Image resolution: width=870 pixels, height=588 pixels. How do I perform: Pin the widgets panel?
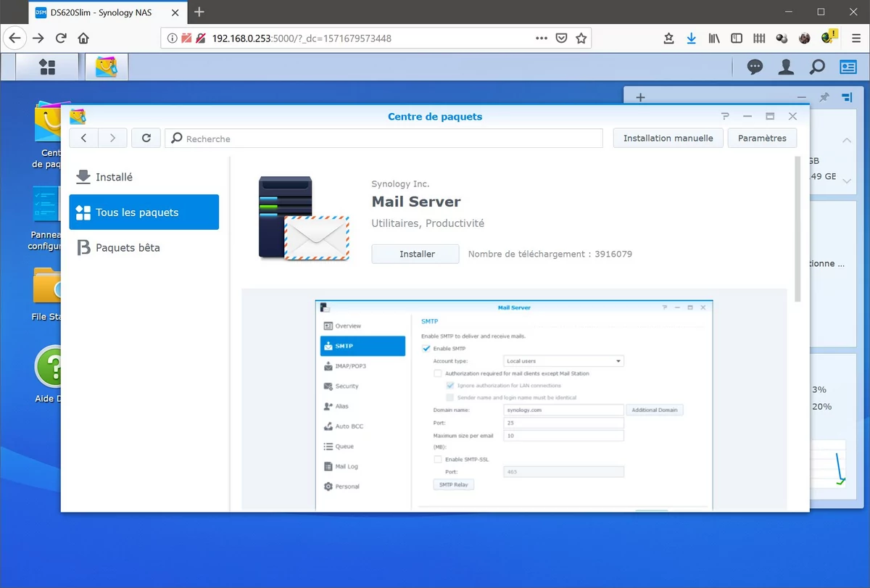point(824,97)
